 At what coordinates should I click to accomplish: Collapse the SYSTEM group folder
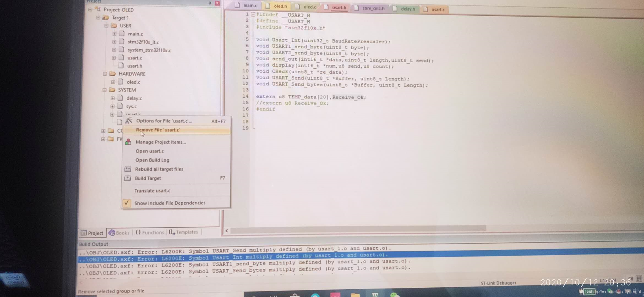[104, 90]
